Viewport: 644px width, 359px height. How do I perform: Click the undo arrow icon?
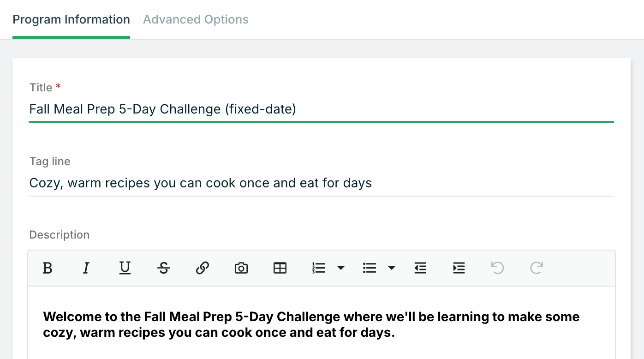pyautogui.click(x=498, y=268)
